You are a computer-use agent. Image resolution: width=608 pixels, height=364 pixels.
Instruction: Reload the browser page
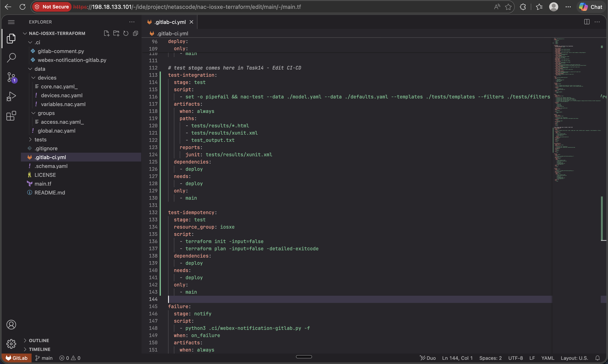click(23, 7)
